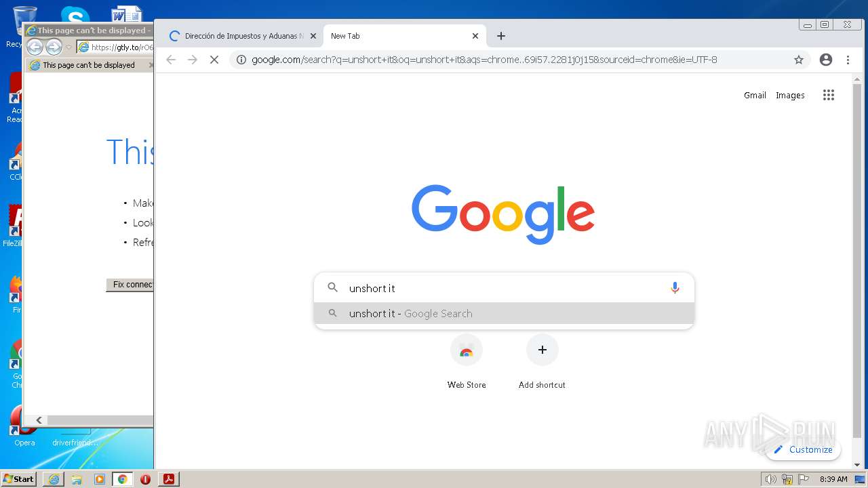Open File Explorer from the taskbar

pos(77,479)
